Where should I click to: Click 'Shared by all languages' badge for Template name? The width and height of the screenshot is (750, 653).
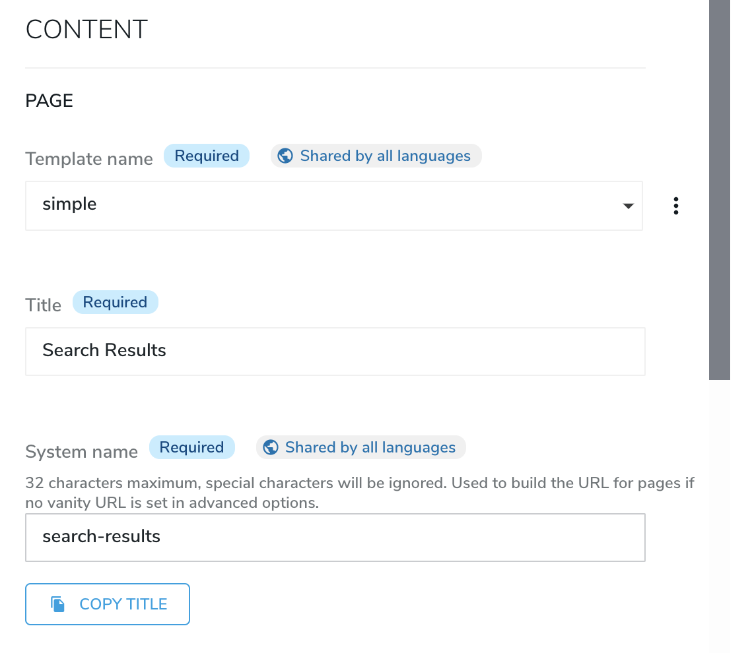[376, 156]
